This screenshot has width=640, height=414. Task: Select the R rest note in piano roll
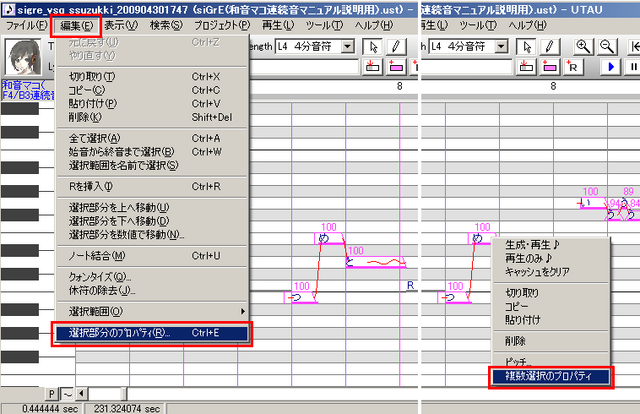410,286
